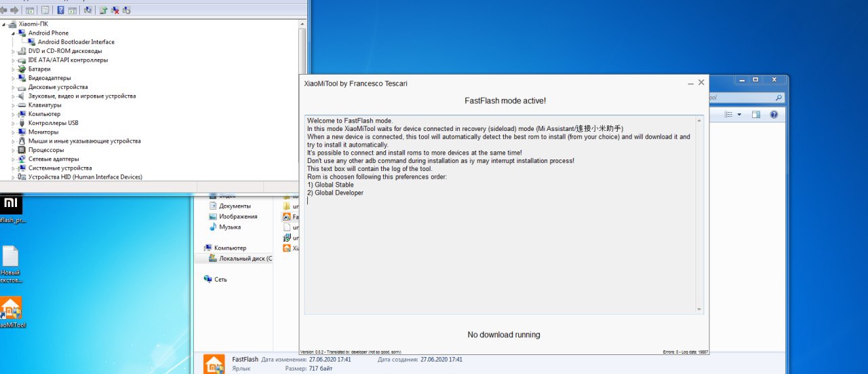The height and width of the screenshot is (374, 868).
Task: Click blue Help icon in Device Manager
Action: tap(61, 10)
